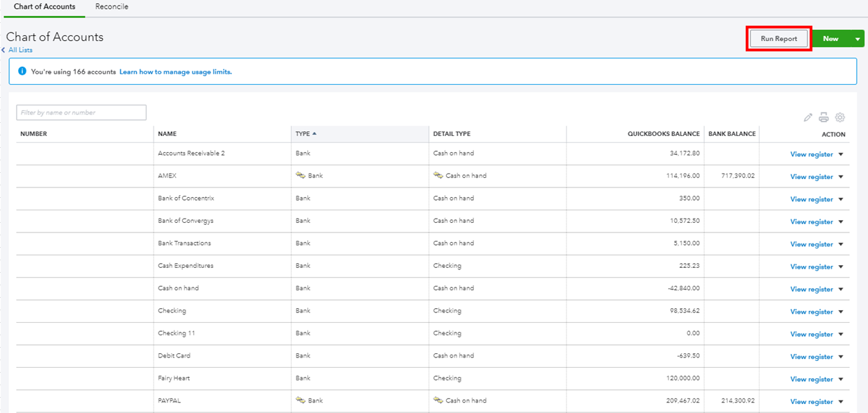Click balance value 98,534.62
The image size is (868, 413).
coord(685,311)
